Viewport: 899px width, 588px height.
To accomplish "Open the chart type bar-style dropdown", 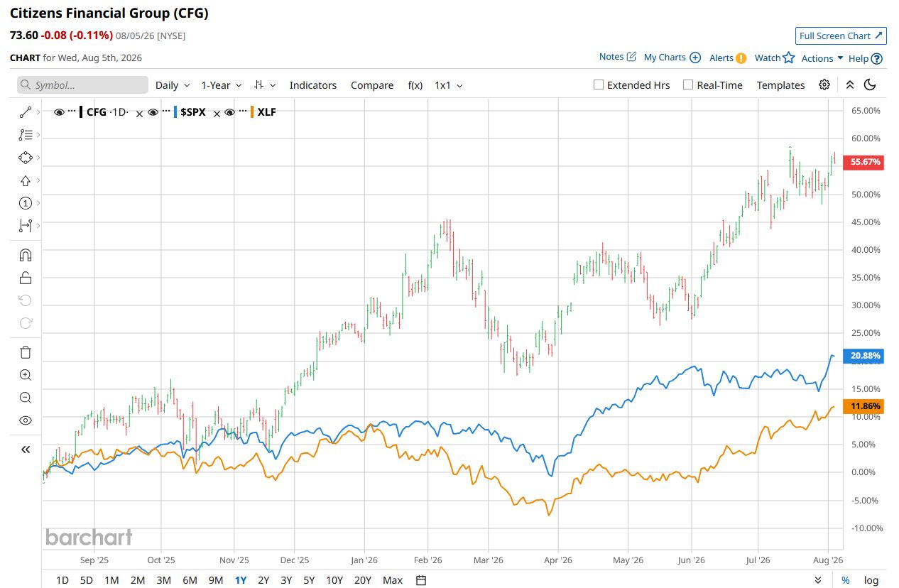I will click(x=265, y=85).
